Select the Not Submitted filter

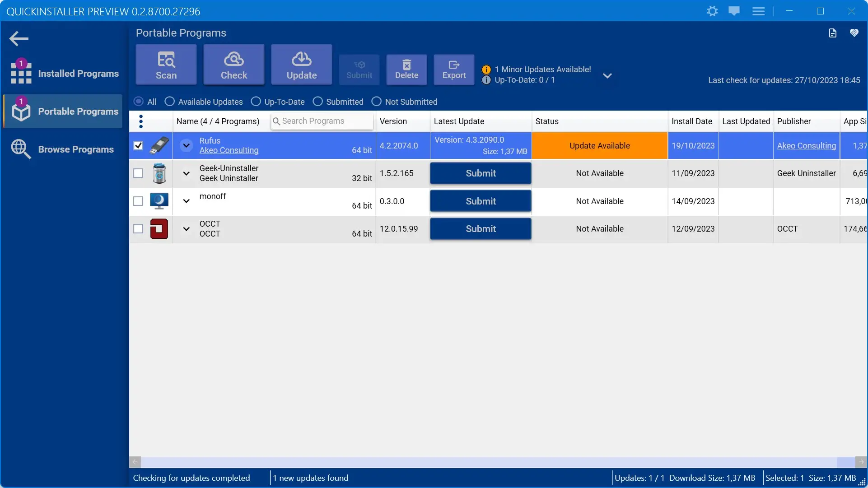point(376,102)
